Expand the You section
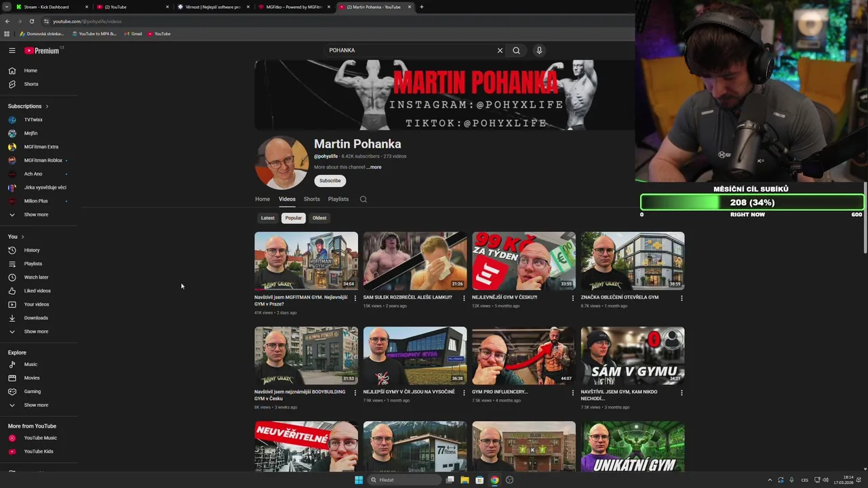This screenshot has width=868, height=488. [x=16, y=237]
